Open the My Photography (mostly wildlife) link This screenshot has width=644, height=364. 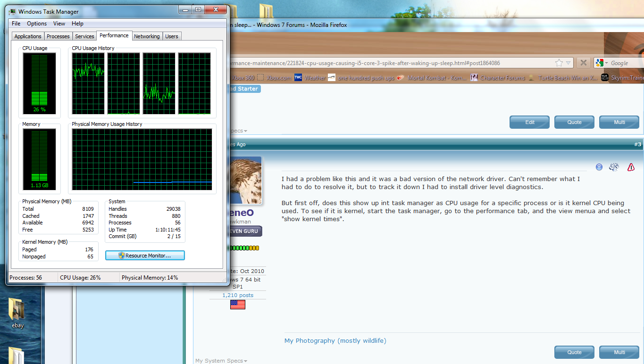click(335, 340)
